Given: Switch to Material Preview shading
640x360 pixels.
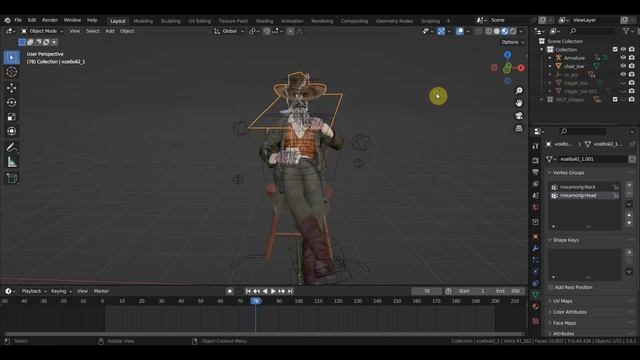Looking at the screenshot, I should [505, 31].
